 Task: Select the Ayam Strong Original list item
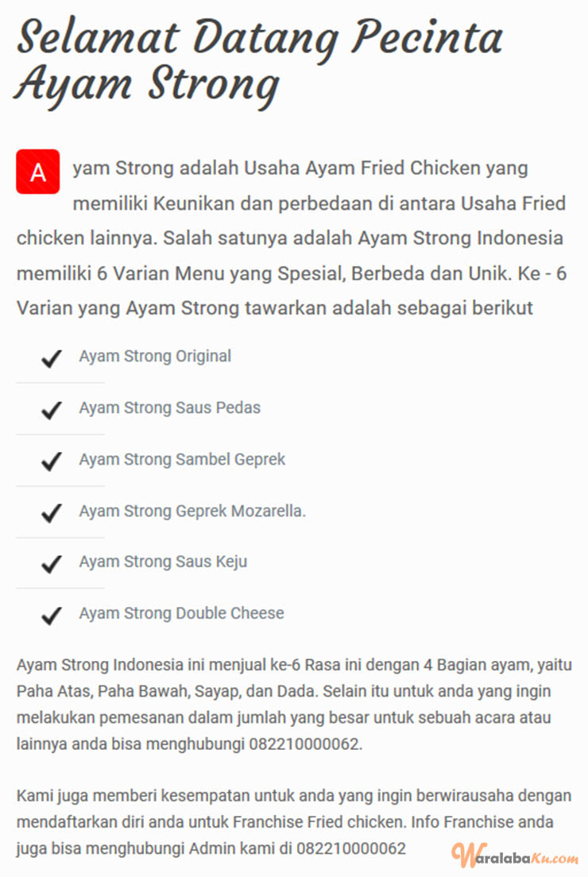(x=155, y=356)
